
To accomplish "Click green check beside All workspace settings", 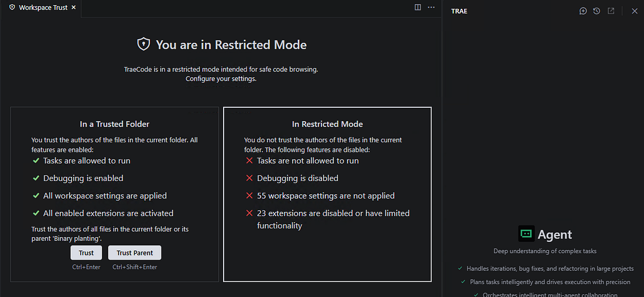I will click(36, 196).
